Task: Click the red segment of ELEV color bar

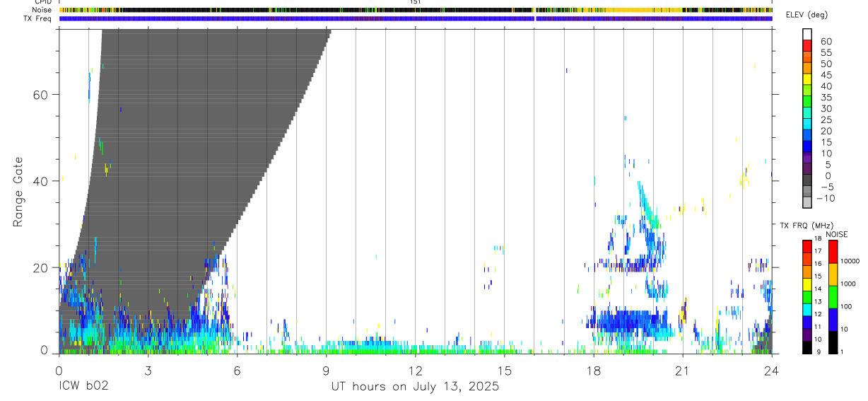Action: [807, 45]
